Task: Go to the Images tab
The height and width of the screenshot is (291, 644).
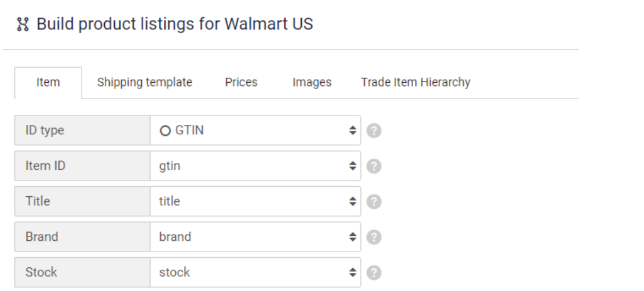Action: [x=312, y=82]
